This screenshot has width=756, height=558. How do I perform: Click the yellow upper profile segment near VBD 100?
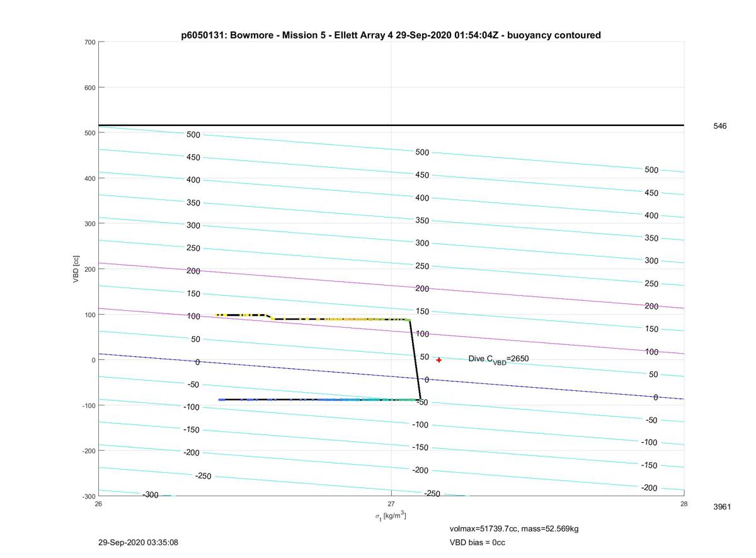click(241, 315)
